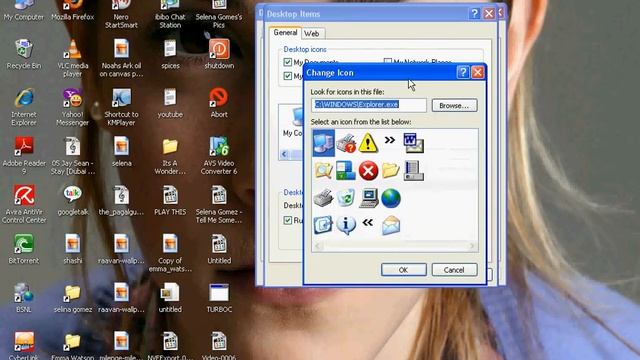Select the gray printer icon in third row

(x=323, y=198)
